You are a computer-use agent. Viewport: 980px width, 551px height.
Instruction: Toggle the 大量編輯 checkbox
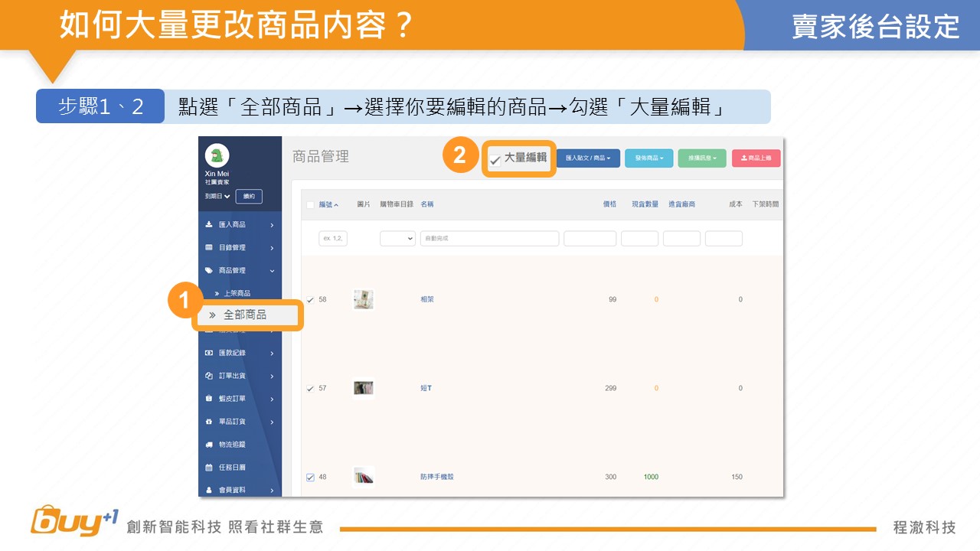point(495,161)
